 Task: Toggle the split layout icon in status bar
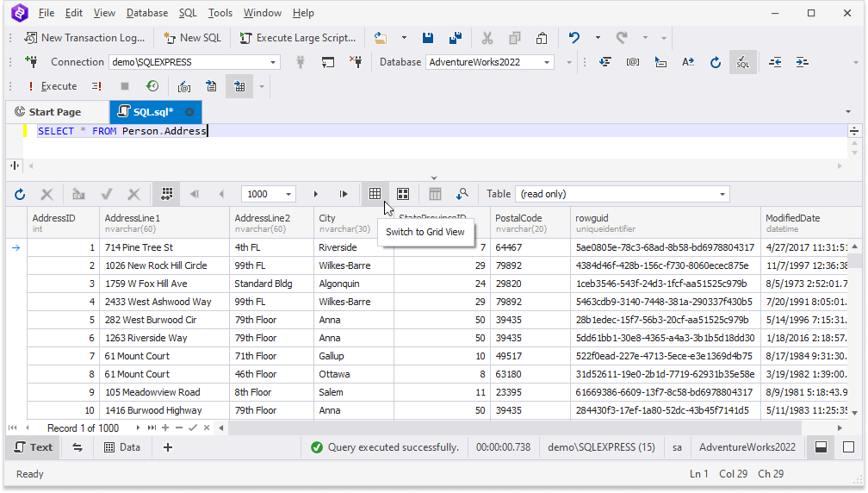(x=821, y=447)
